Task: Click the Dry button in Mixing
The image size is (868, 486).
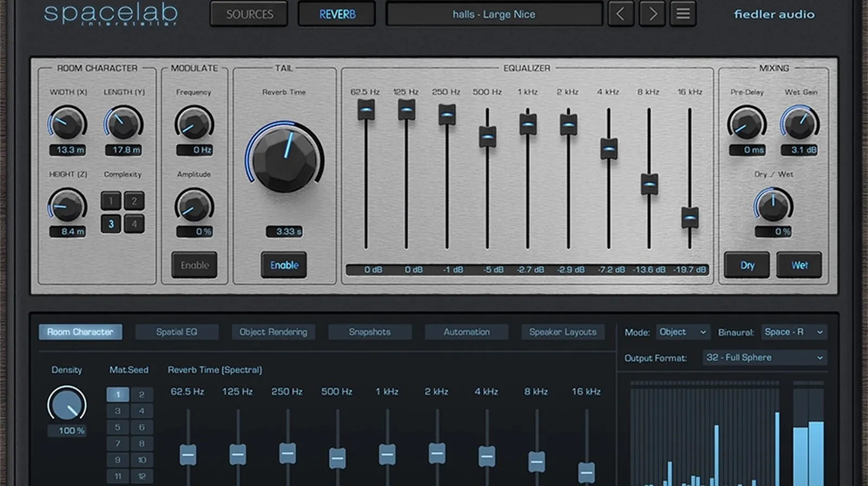Action: pyautogui.click(x=747, y=265)
